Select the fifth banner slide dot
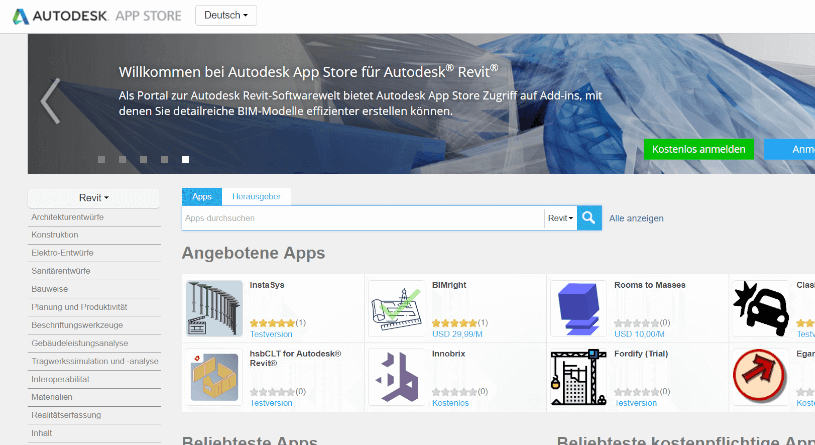Image resolution: width=815 pixels, height=445 pixels. click(185, 160)
